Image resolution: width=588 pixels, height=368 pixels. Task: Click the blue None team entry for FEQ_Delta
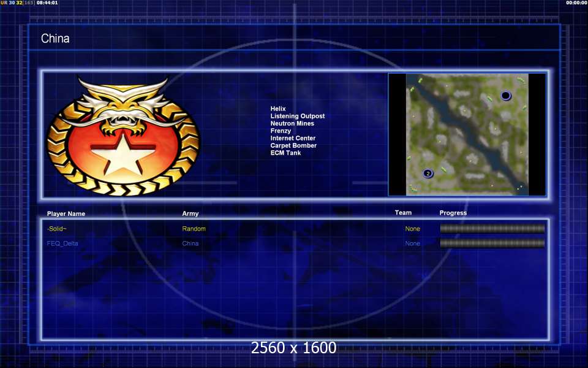pos(412,243)
